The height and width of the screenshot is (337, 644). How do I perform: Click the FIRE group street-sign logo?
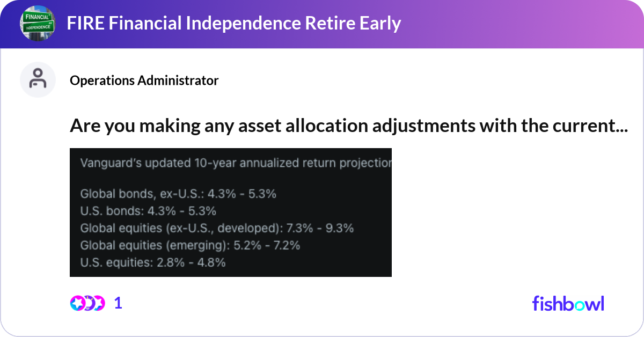[38, 23]
